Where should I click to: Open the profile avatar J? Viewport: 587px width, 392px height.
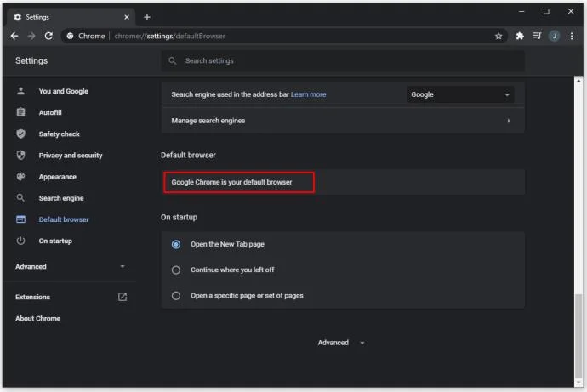[555, 36]
